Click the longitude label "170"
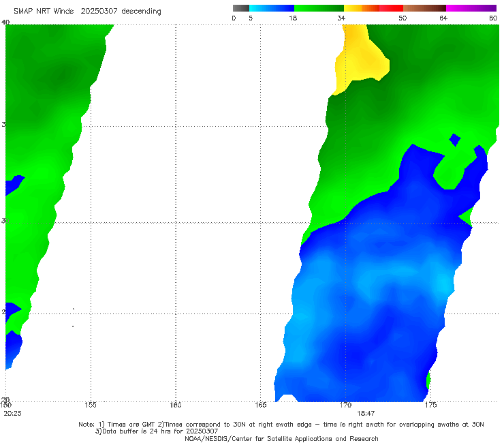 click(x=345, y=405)
